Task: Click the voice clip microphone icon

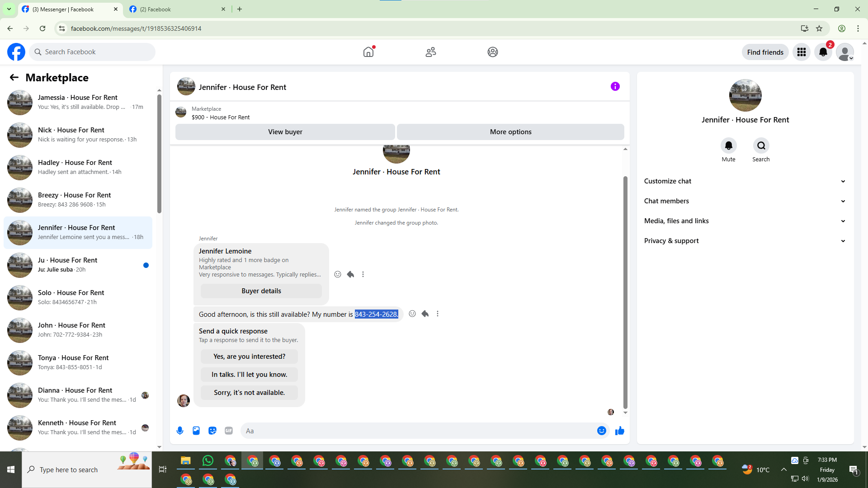Action: tap(180, 431)
